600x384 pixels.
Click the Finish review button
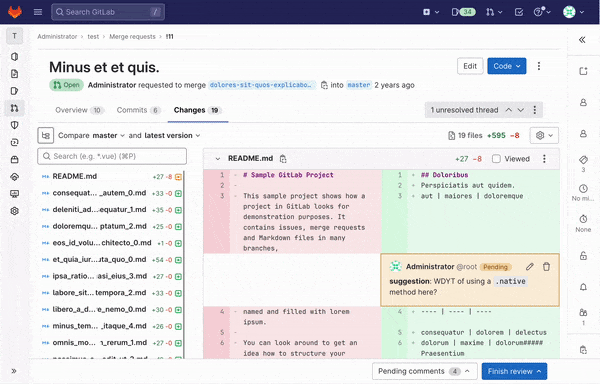pyautogui.click(x=514, y=371)
